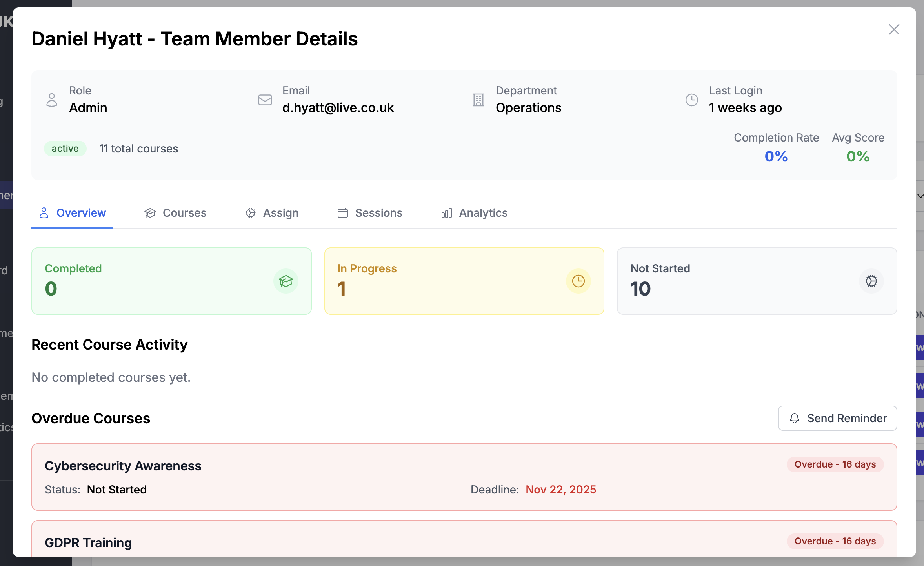
Task: Open the d.hyatt@live.co.uk email link
Action: click(338, 107)
